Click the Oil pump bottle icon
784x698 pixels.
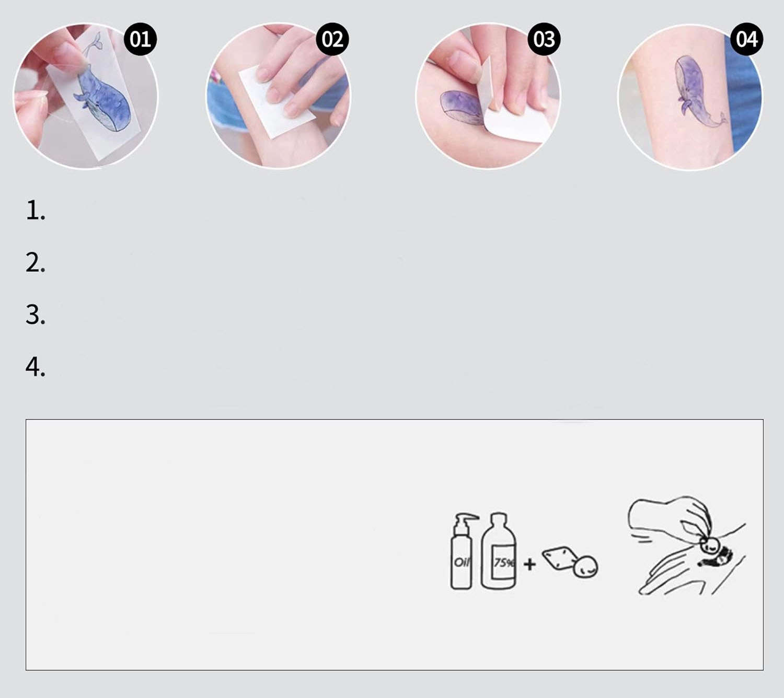463,551
